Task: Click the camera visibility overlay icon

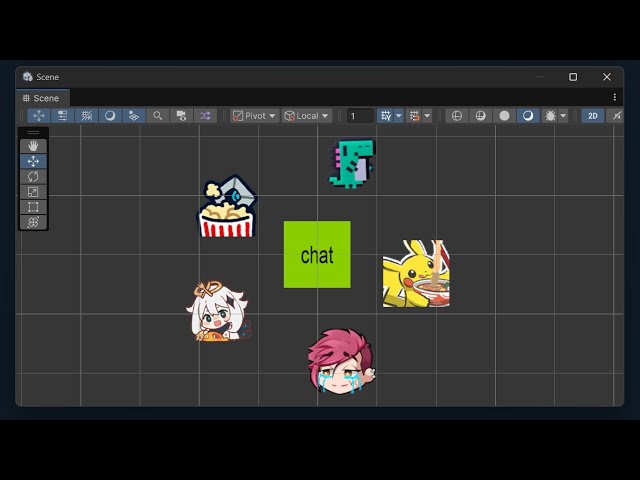Action: pos(181,116)
